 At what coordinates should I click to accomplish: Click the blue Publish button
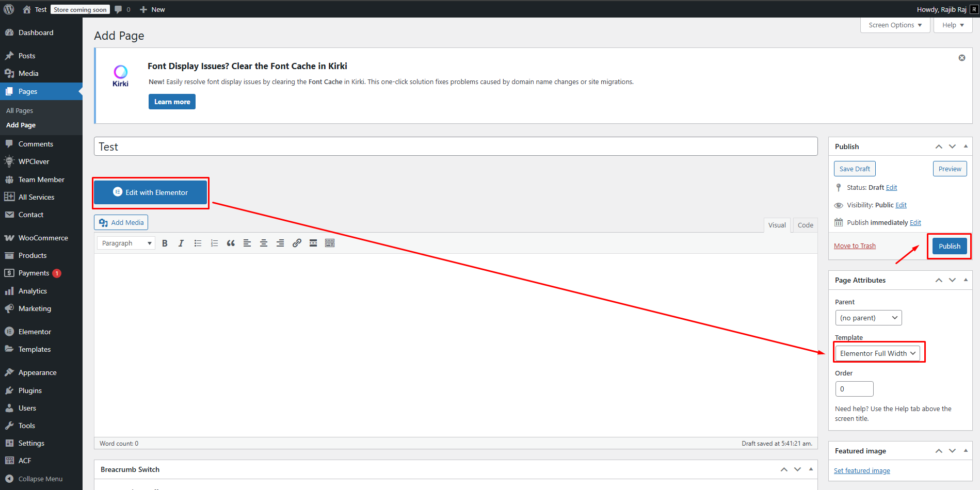pos(950,246)
